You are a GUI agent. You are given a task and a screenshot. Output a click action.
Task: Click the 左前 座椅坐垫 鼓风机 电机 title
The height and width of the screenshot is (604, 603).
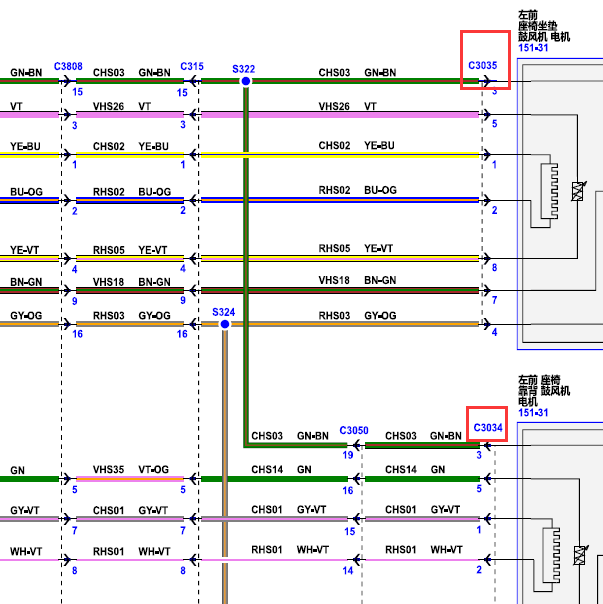tap(544, 26)
